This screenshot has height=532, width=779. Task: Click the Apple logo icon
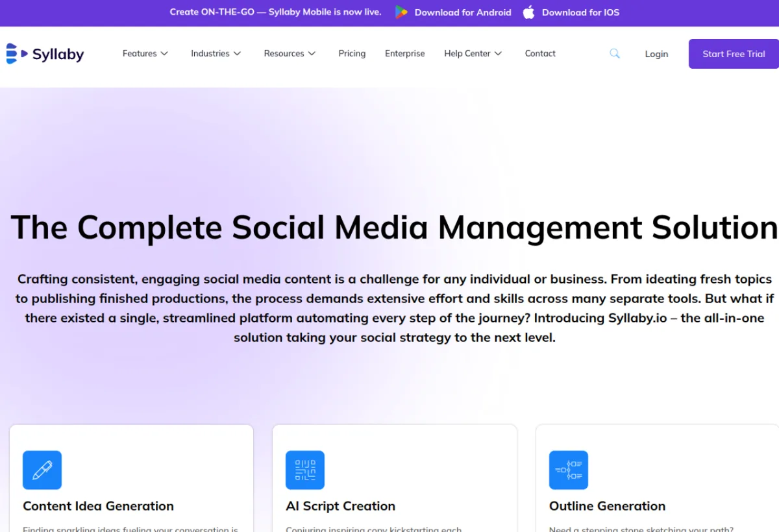click(529, 12)
